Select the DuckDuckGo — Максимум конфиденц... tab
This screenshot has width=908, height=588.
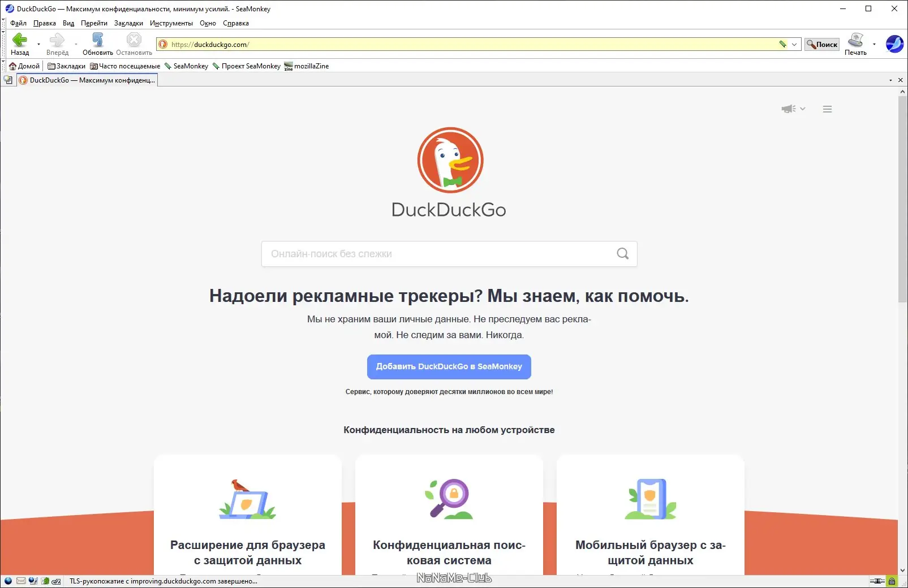tap(87, 80)
